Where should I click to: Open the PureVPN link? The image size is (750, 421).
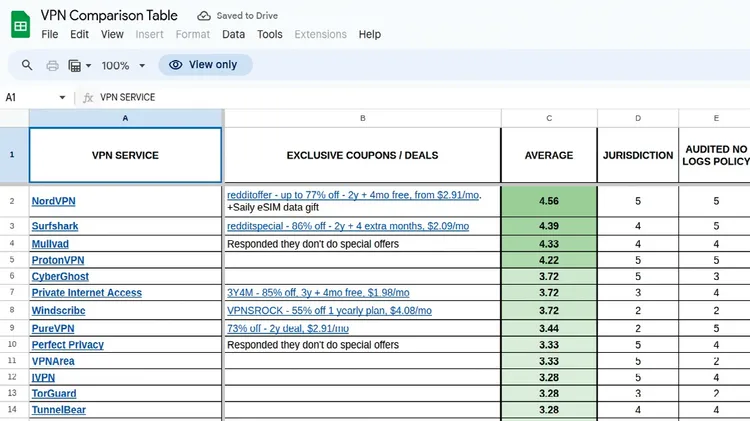[x=53, y=329]
